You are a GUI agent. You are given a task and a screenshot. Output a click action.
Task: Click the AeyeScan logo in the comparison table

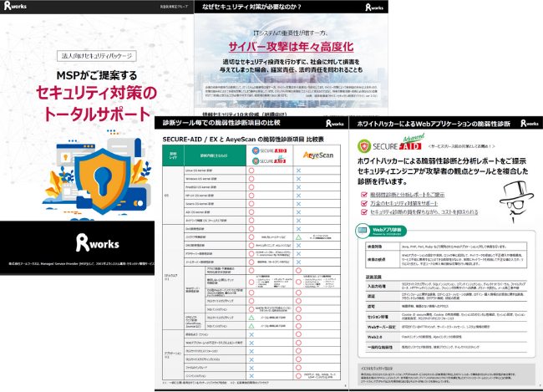point(318,155)
